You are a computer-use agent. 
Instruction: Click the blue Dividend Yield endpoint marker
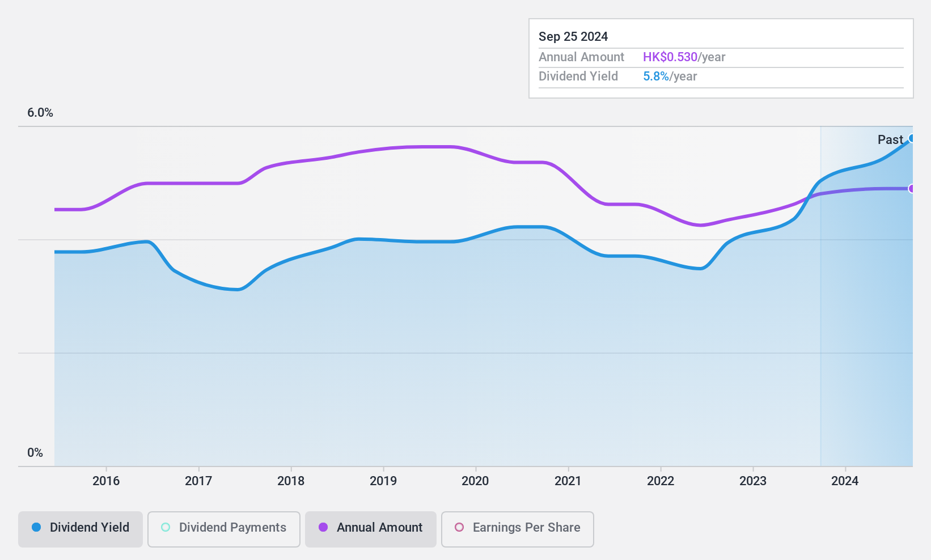[912, 138]
